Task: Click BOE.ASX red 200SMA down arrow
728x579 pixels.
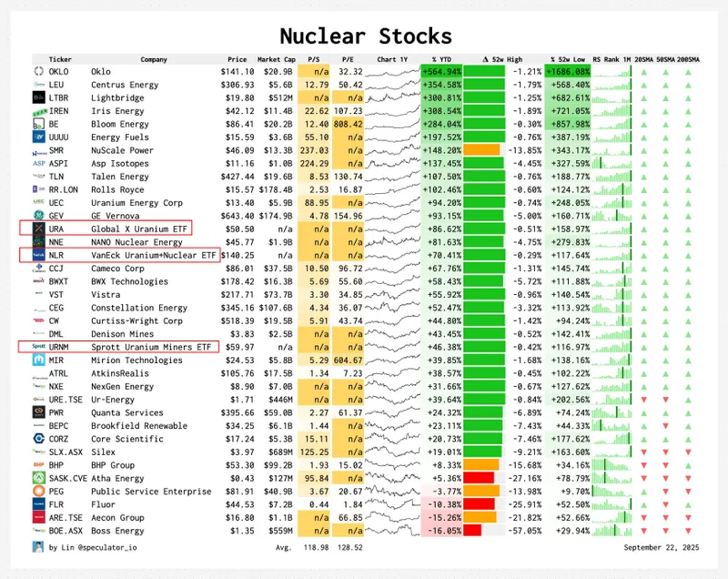Action: click(x=688, y=531)
